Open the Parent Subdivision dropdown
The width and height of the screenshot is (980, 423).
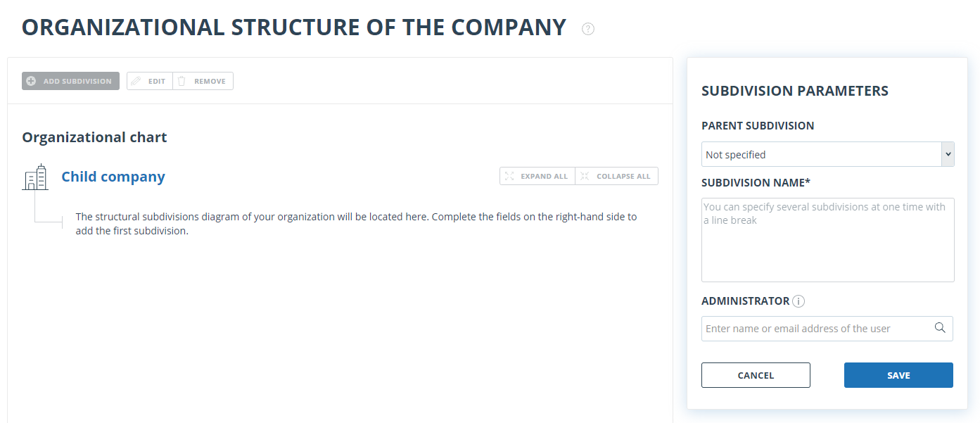(828, 154)
